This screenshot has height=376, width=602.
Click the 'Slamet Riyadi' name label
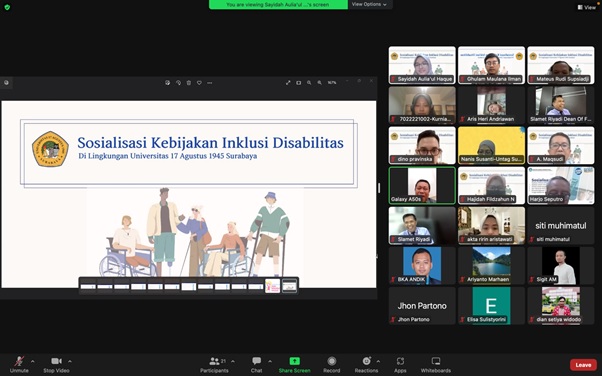pyautogui.click(x=413, y=239)
